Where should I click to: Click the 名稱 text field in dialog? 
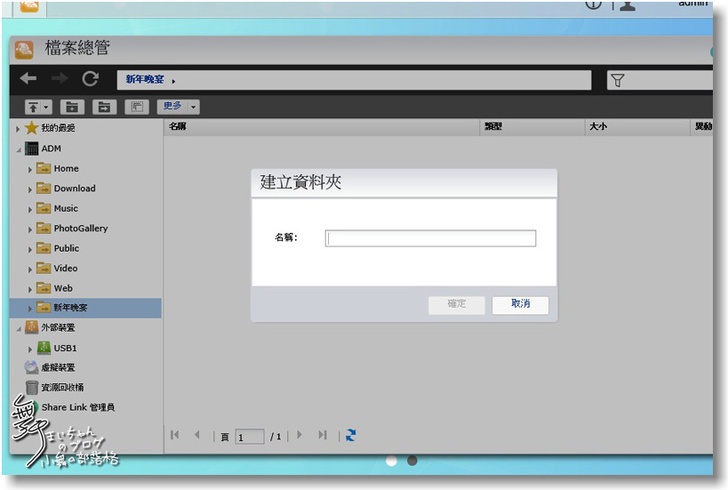click(430, 238)
